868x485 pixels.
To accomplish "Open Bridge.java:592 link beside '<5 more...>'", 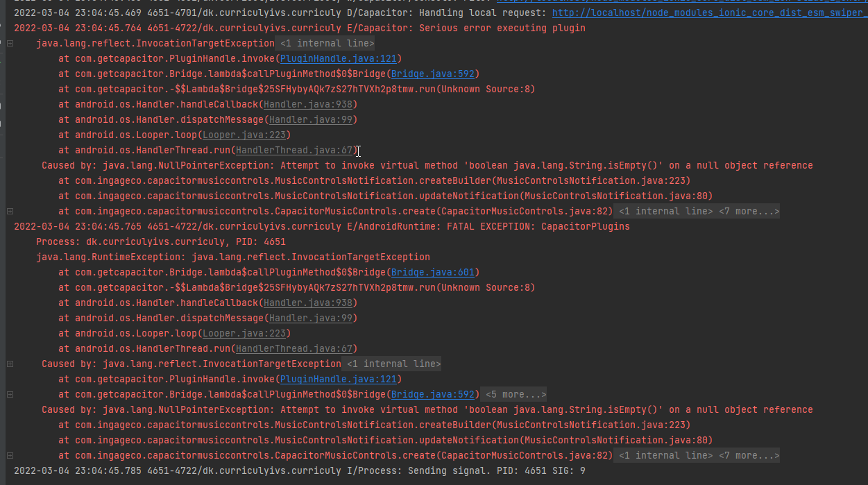I will point(432,394).
